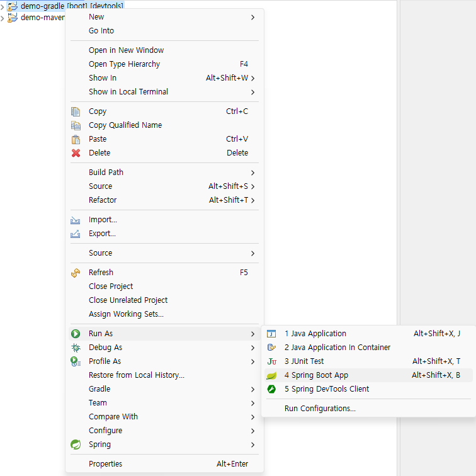
Task: Click the Copy Qualified Name icon
Action: tap(76, 125)
